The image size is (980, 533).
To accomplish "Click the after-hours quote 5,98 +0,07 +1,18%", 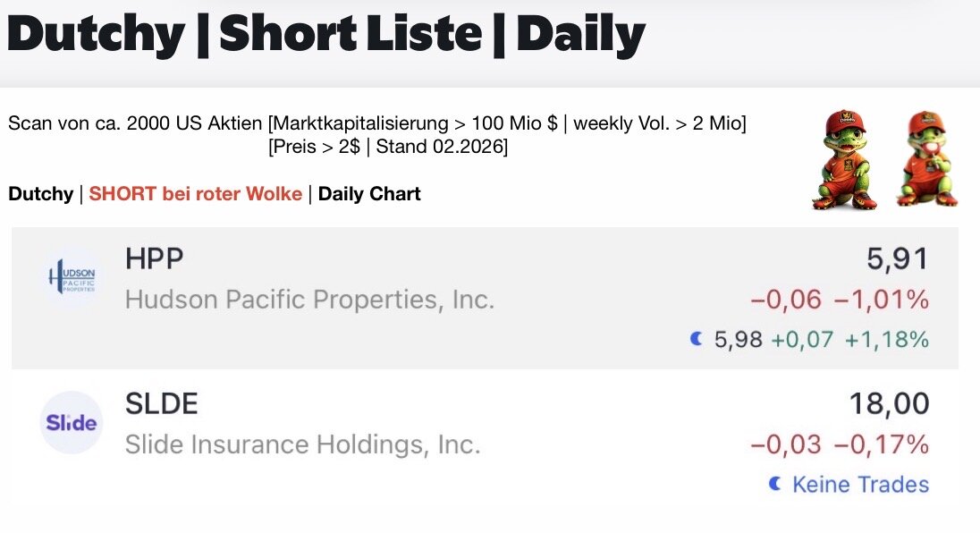I will pos(821,340).
